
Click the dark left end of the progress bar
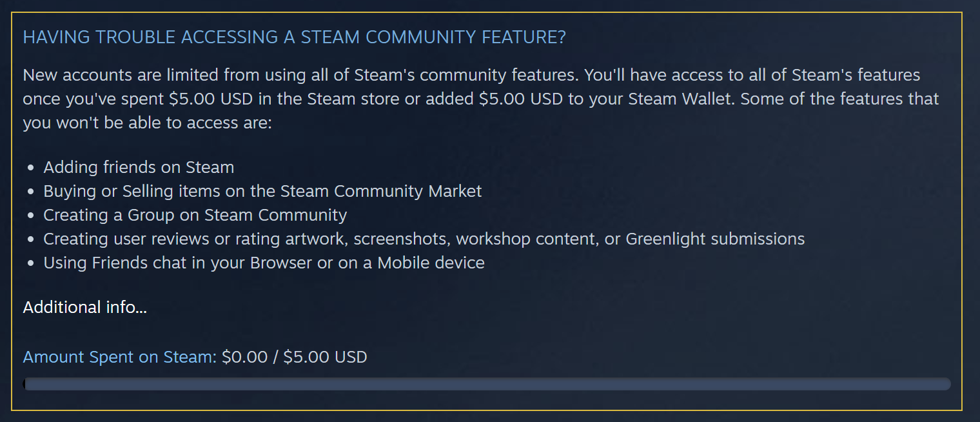[x=25, y=384]
